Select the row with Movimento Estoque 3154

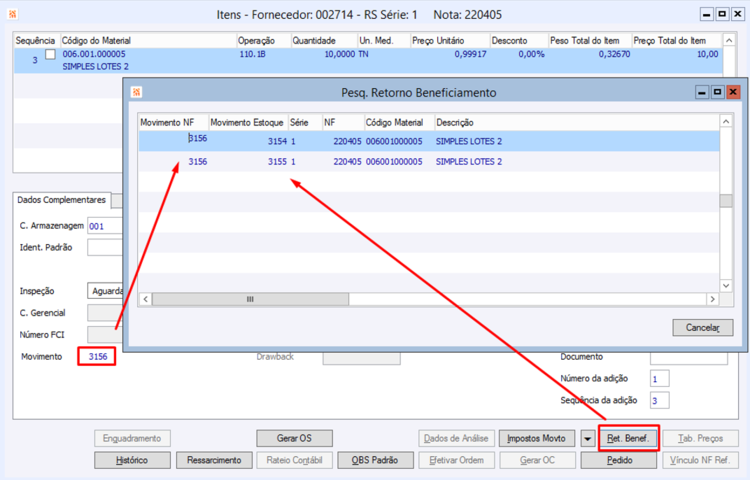pos(429,141)
